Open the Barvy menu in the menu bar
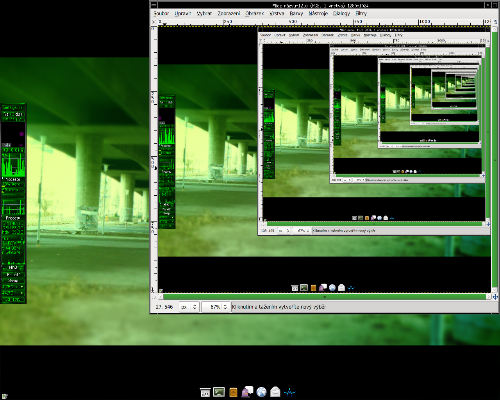This screenshot has width=500, height=400. [296, 13]
